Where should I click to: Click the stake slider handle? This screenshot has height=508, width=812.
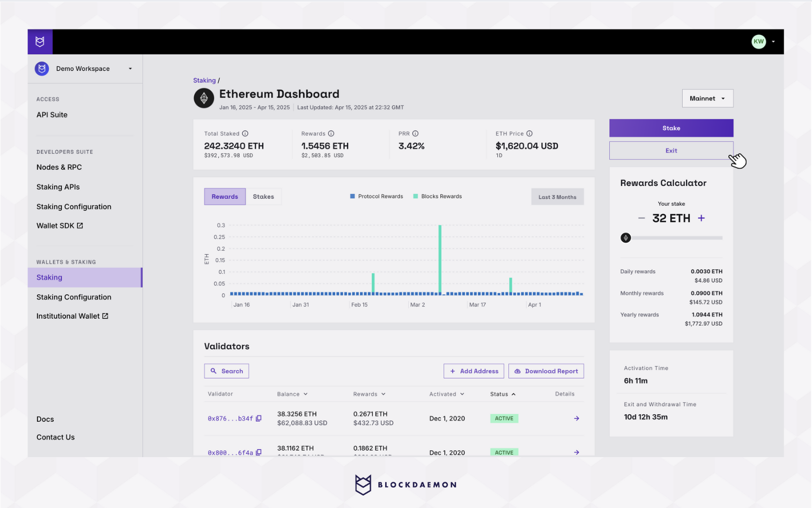point(625,238)
